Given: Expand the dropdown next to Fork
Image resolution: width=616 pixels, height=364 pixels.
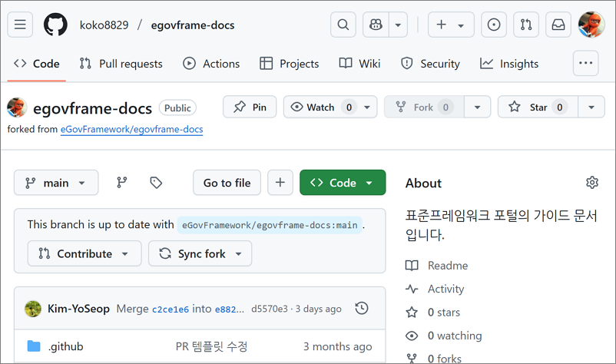Looking at the screenshot, I should (x=477, y=107).
